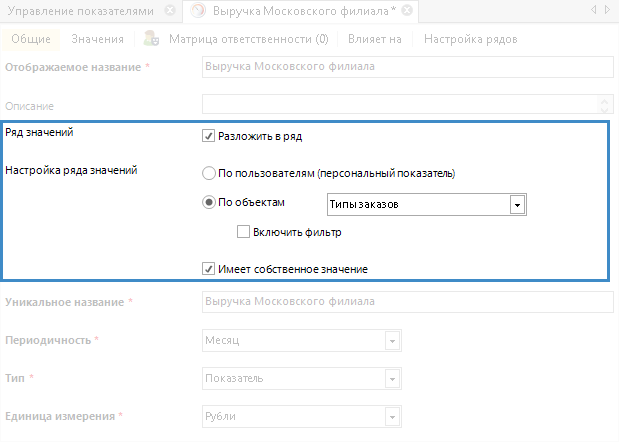619x442 pixels.
Task: Open the Настройка рядов tab
Action: 470,40
